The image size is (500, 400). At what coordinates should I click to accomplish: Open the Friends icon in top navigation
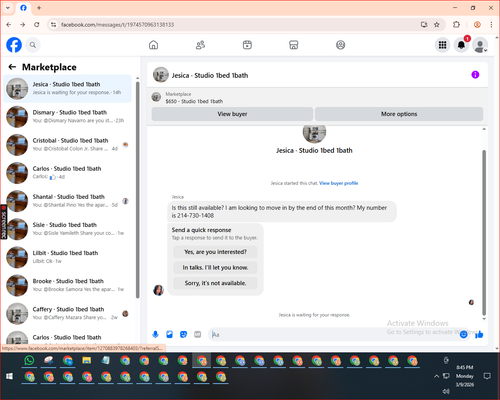point(200,45)
